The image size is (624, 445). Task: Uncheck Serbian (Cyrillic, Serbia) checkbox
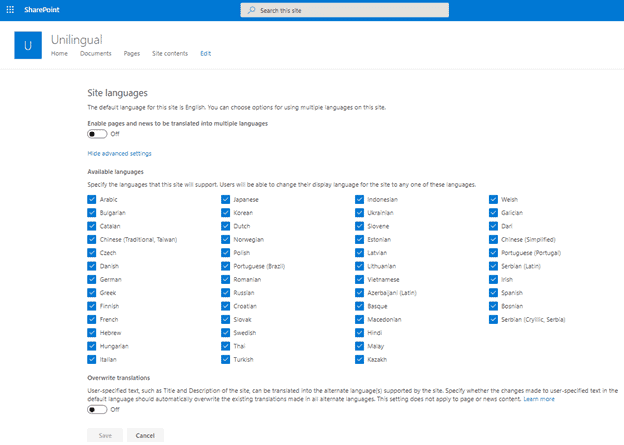click(x=493, y=320)
